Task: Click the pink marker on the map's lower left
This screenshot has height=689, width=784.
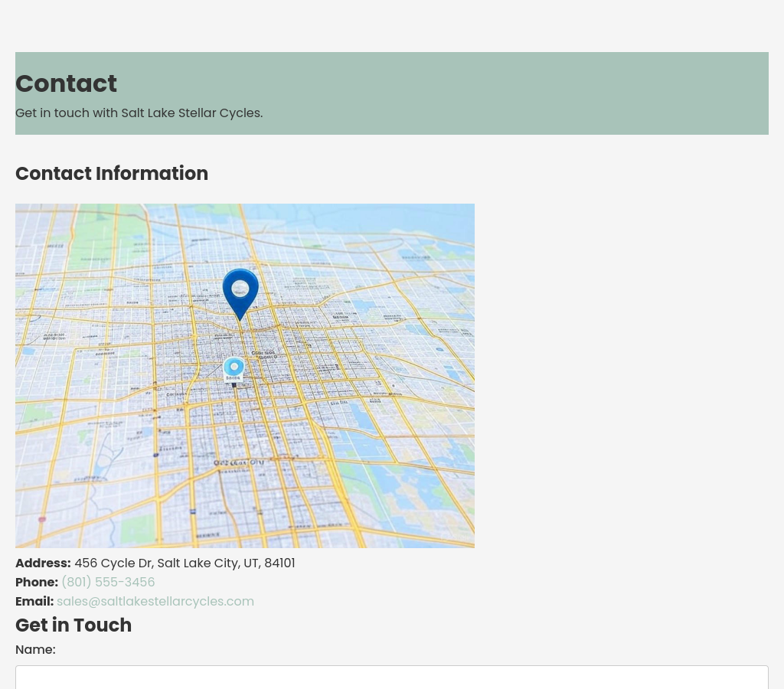Action: [42, 519]
